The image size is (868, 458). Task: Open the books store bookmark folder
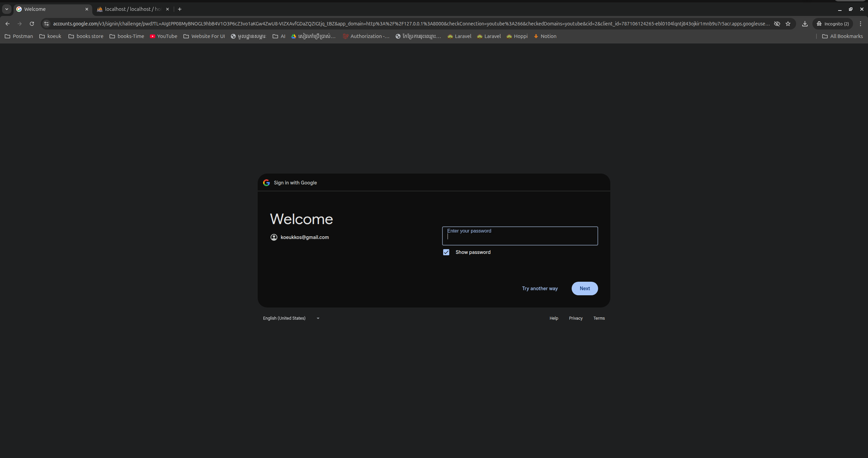(86, 36)
